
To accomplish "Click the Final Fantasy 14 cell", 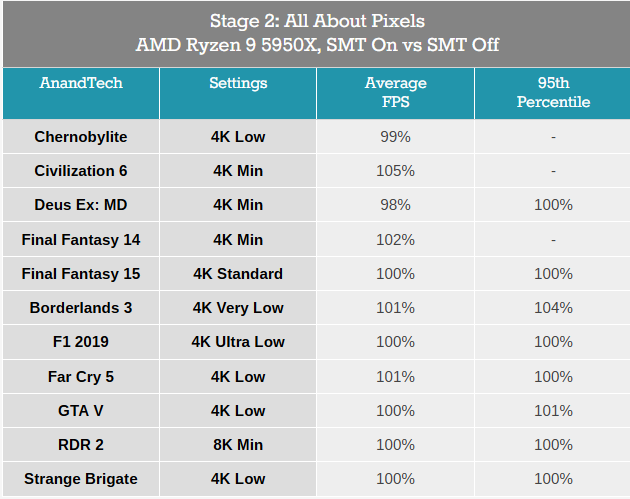I will point(81,240).
